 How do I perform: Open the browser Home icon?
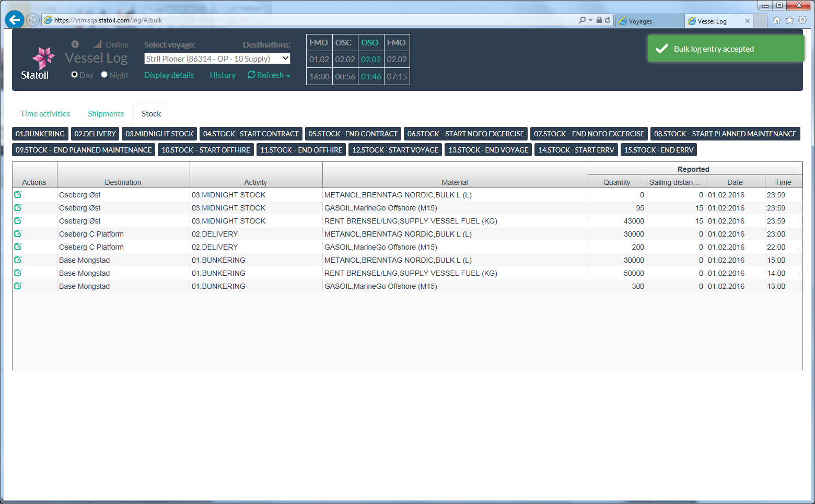pos(776,20)
